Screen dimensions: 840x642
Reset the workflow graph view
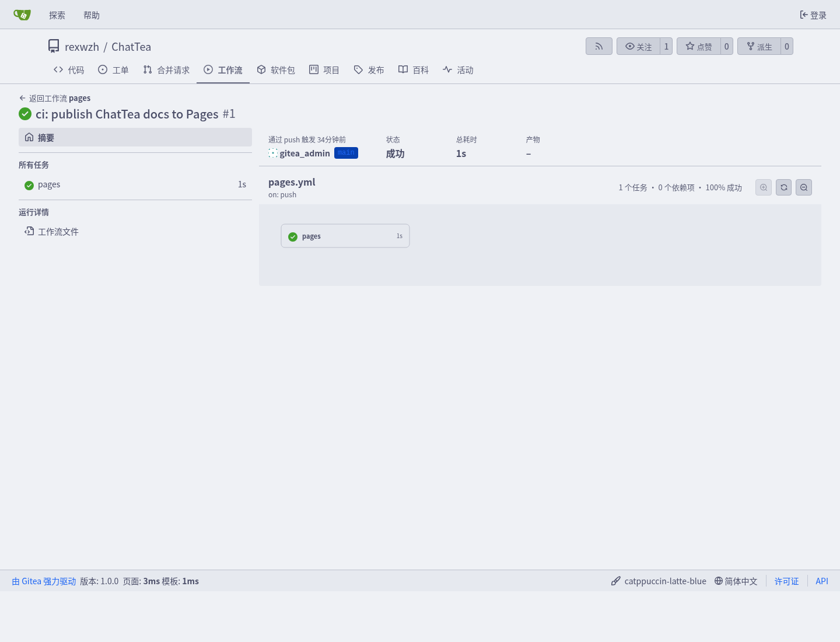click(784, 187)
